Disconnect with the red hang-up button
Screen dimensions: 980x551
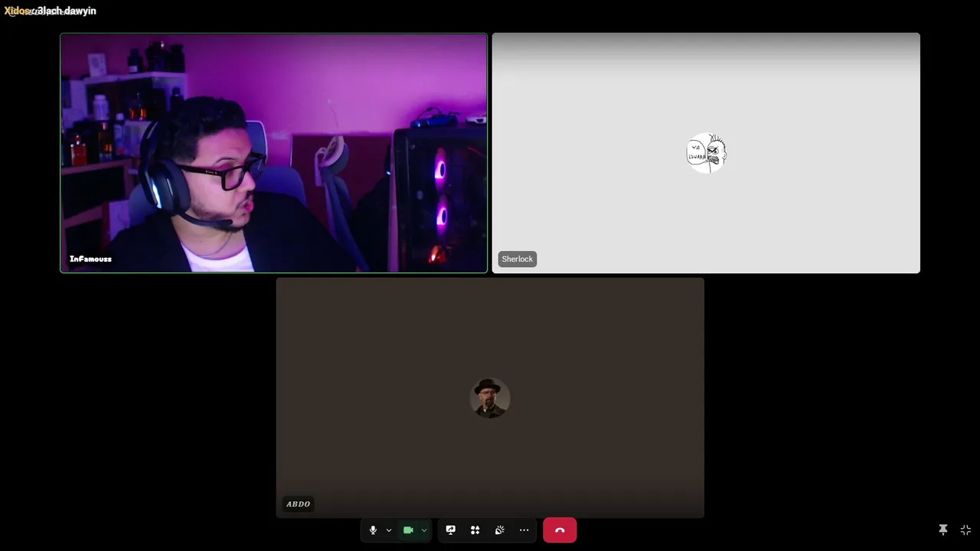pos(560,530)
